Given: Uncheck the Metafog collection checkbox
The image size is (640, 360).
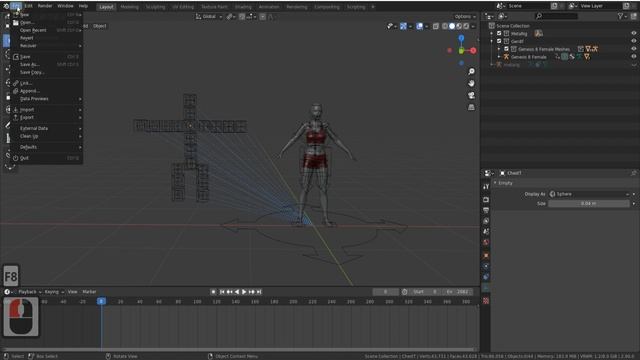Looking at the screenshot, I should (499, 33).
